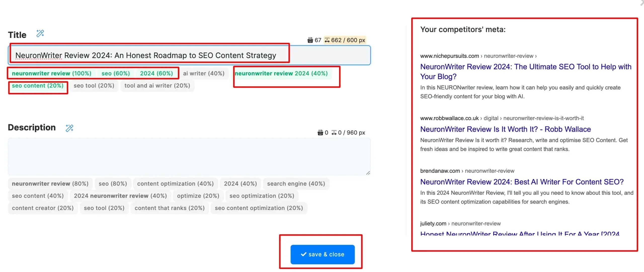Click the pixel width icon above description
Image resolution: width=644 pixels, height=272 pixels.
pos(334,133)
